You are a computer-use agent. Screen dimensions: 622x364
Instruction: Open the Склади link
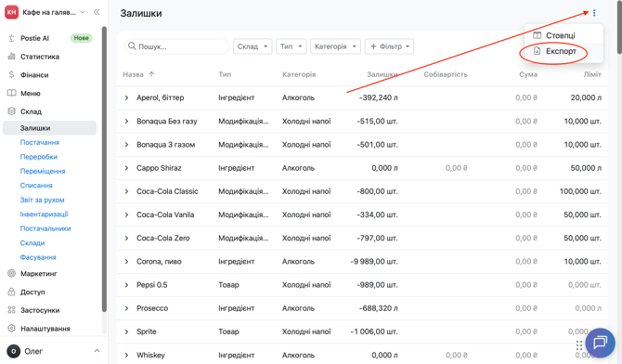point(32,242)
